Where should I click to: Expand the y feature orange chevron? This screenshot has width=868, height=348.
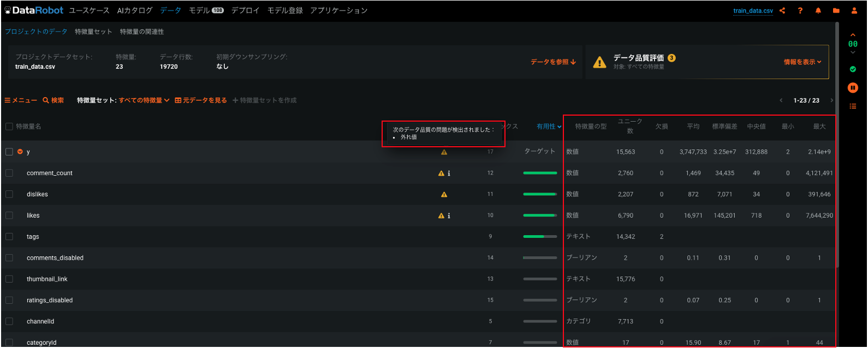pos(20,152)
